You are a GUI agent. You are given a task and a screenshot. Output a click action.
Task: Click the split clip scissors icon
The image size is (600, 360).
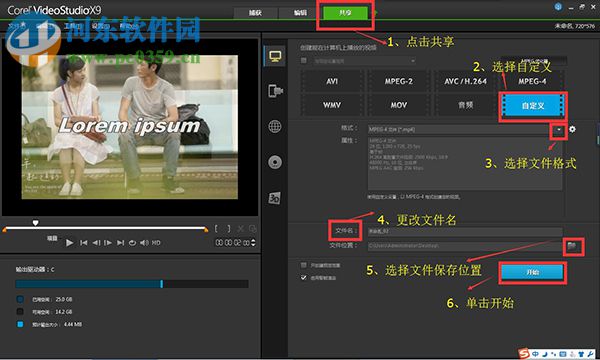point(241,229)
